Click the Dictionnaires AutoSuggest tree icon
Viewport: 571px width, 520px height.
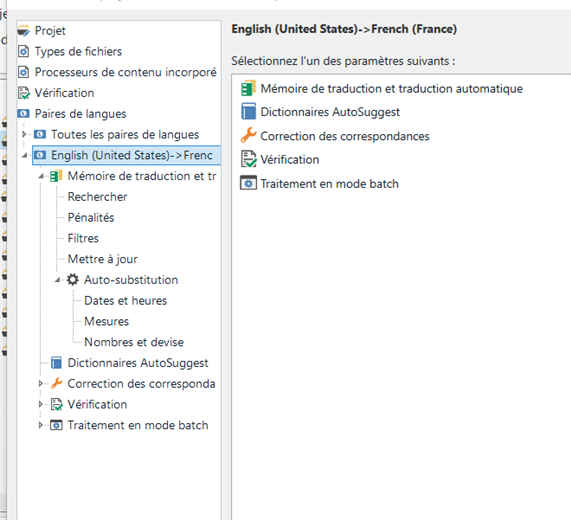click(x=56, y=363)
